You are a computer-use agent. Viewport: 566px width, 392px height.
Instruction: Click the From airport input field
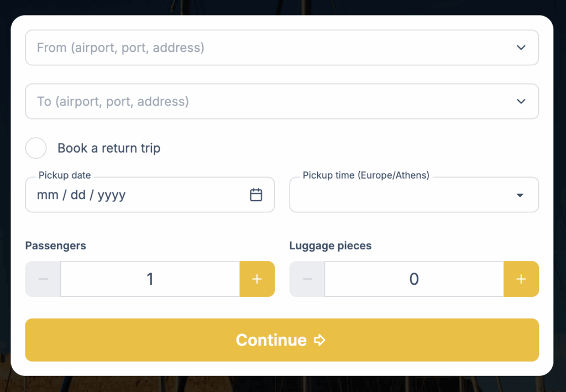[221, 48]
